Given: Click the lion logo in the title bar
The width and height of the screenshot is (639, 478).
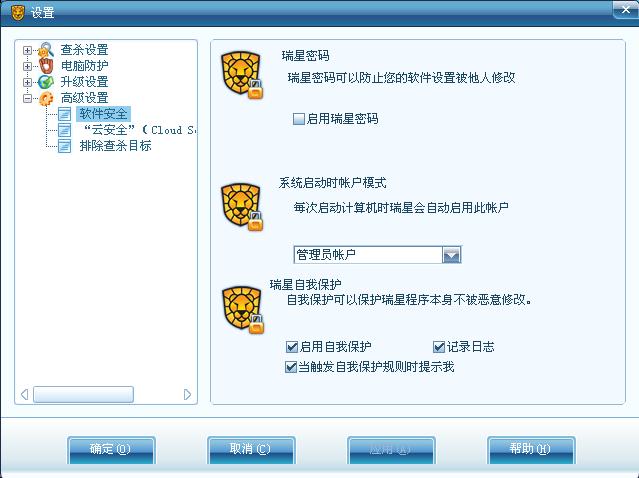Looking at the screenshot, I should pyautogui.click(x=17, y=12).
